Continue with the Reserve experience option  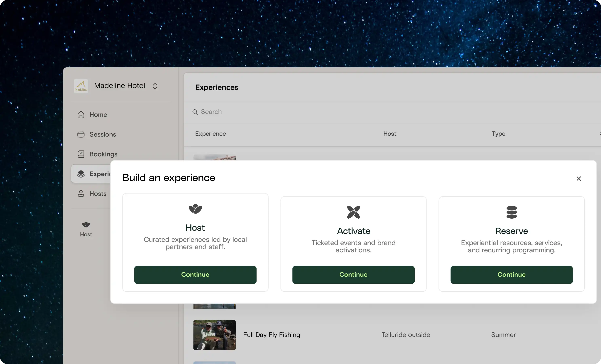point(511,274)
